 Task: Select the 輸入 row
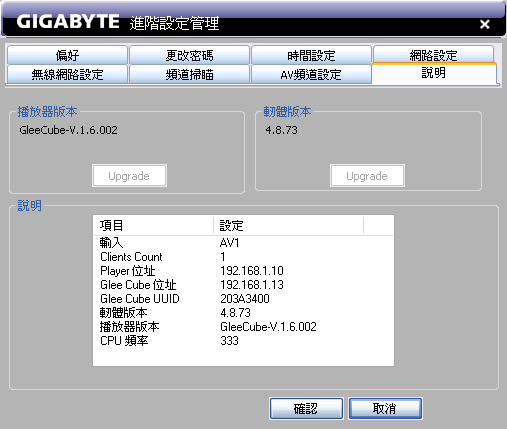(x=243, y=243)
